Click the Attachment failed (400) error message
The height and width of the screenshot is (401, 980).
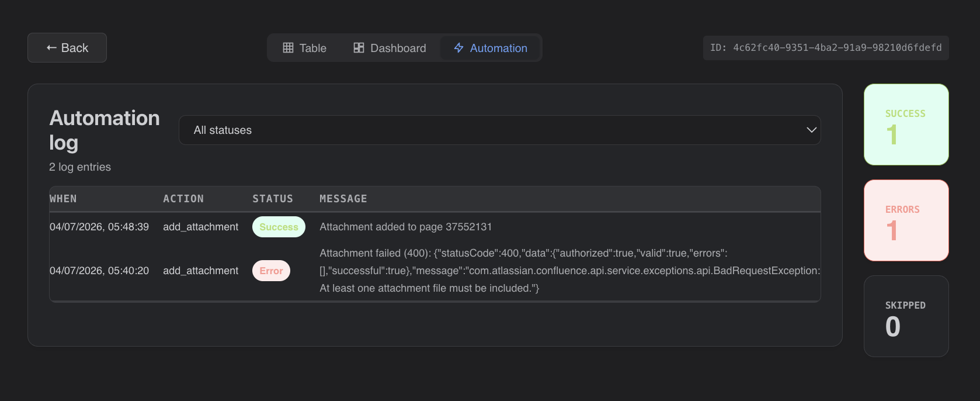pos(570,271)
